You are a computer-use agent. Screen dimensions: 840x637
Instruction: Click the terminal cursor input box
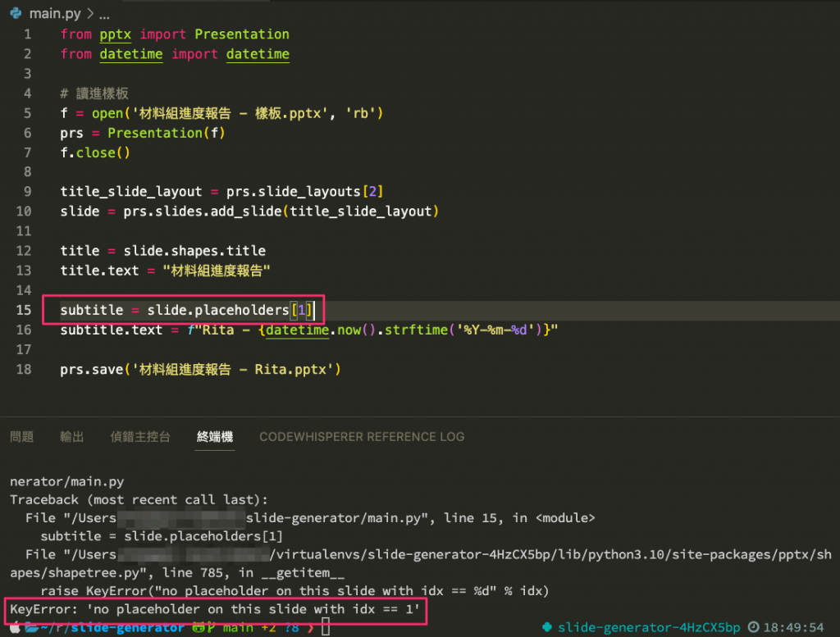tap(325, 627)
